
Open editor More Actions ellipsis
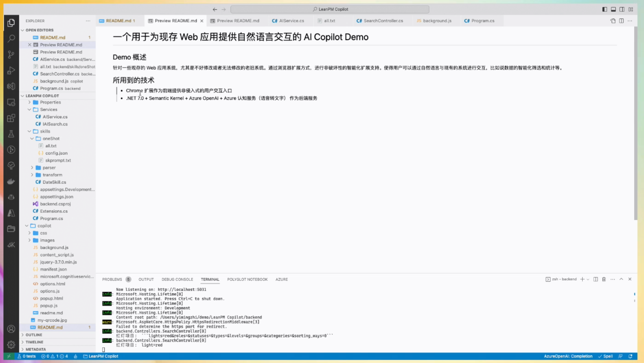tap(630, 21)
